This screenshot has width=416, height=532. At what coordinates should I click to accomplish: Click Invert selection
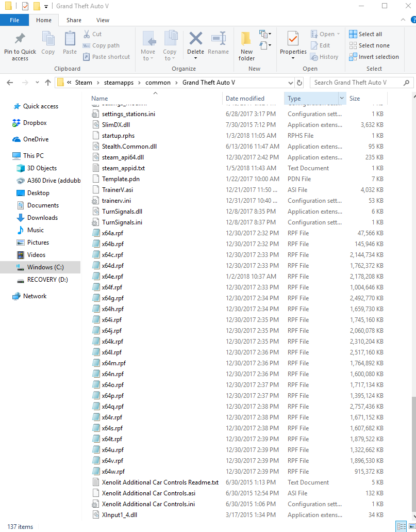[x=374, y=57]
